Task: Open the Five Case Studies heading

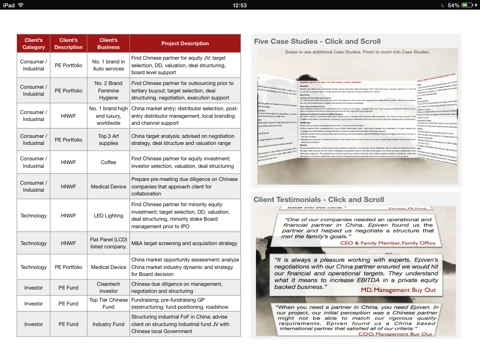Action: click(x=317, y=41)
